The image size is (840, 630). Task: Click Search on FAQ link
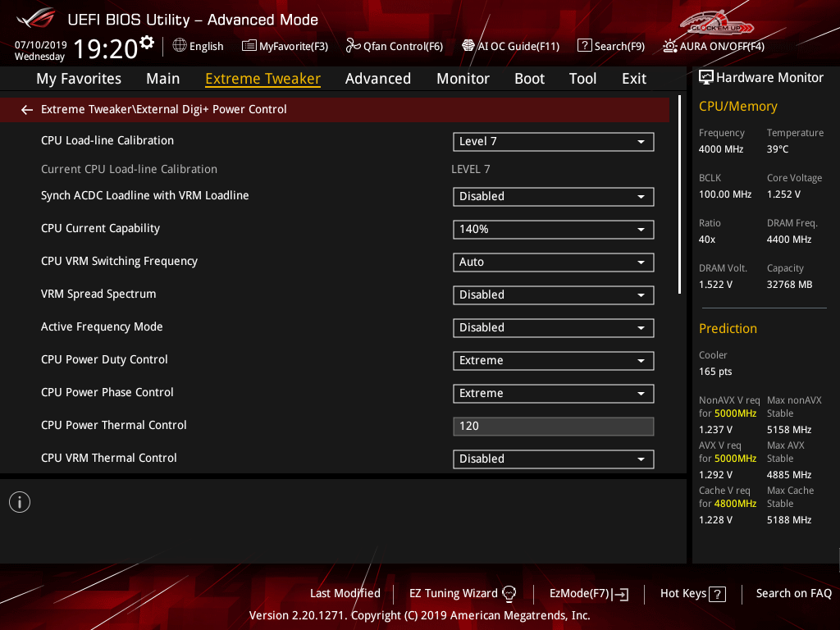click(x=793, y=593)
